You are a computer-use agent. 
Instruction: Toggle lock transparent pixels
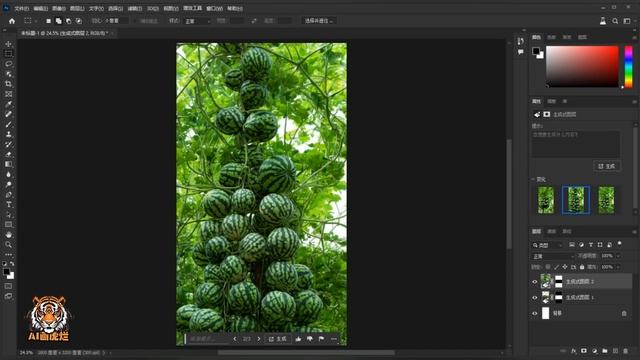(548, 267)
